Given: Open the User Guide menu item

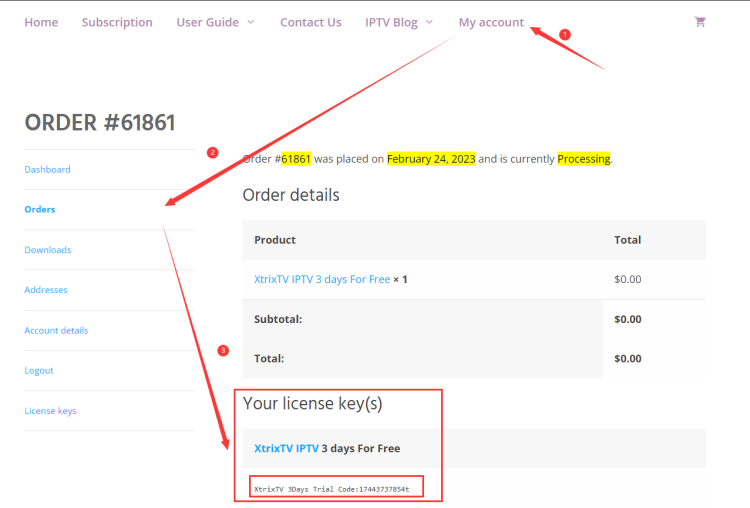Looking at the screenshot, I should click(x=208, y=22).
